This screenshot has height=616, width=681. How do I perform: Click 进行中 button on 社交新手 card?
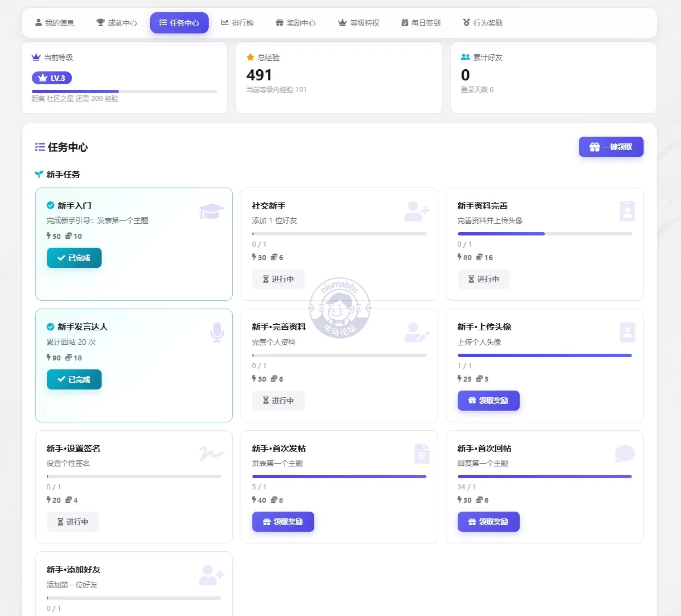tap(279, 279)
